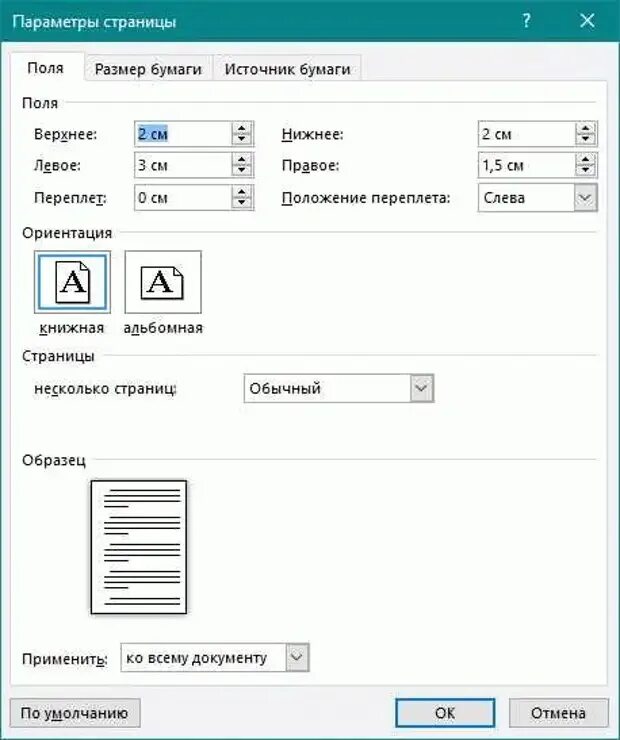Click the Положение переплета label
This screenshot has height=740, width=620.
point(366,198)
